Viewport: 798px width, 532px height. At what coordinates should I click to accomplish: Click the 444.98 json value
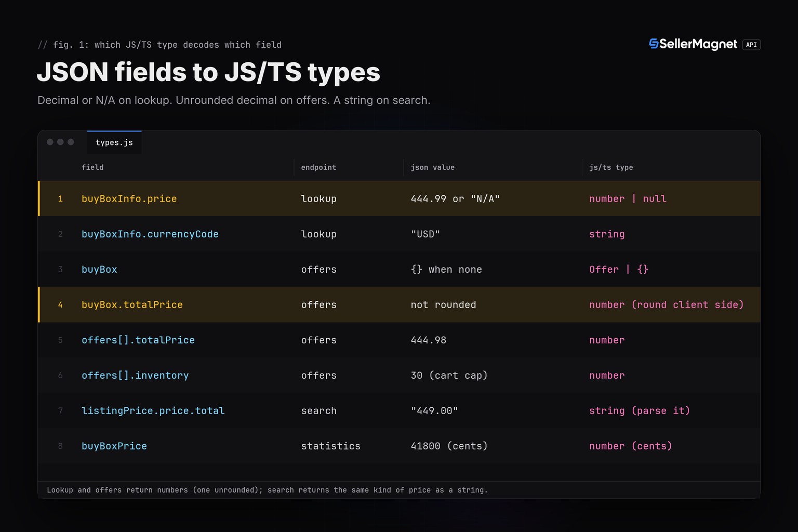pos(429,340)
